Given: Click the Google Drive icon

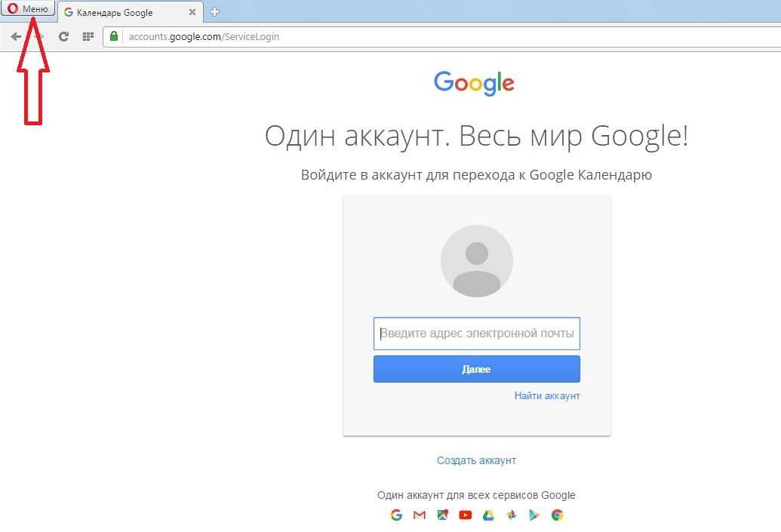Looking at the screenshot, I should point(488,515).
